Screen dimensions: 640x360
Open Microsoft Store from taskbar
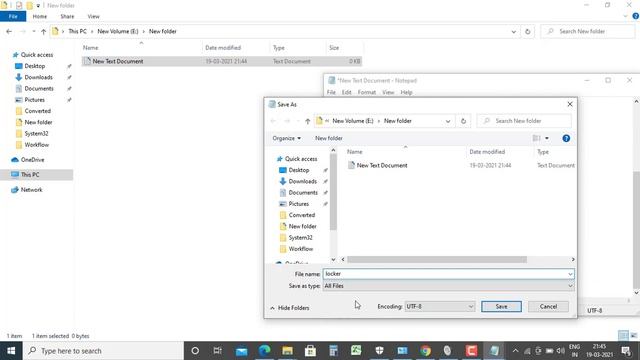point(310,351)
